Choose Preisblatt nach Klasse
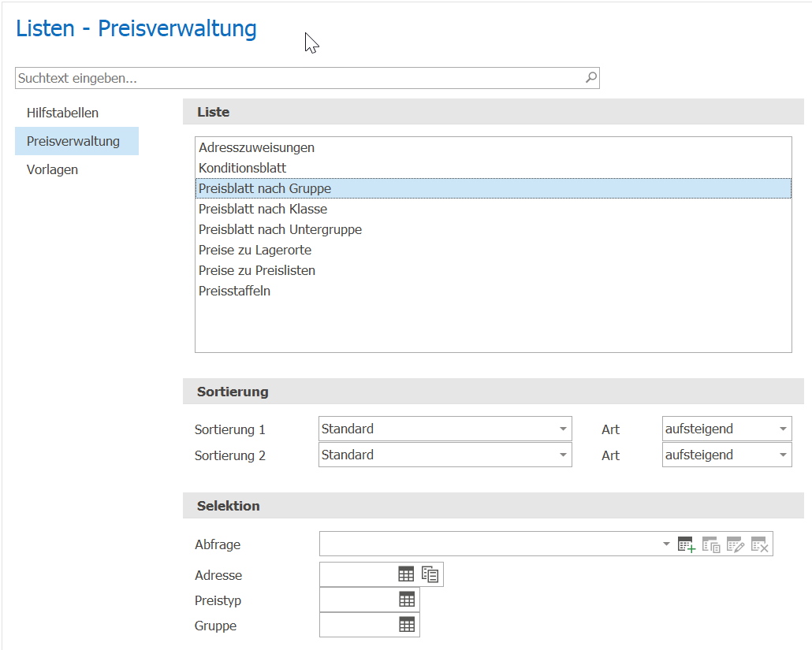 point(493,209)
